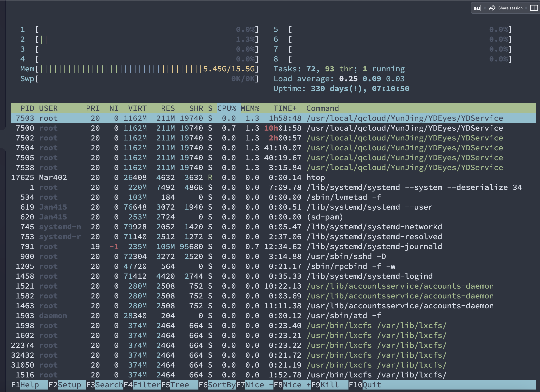Click the CPU 2 usage meter
Screen dimensions: 540x392
point(139,39)
